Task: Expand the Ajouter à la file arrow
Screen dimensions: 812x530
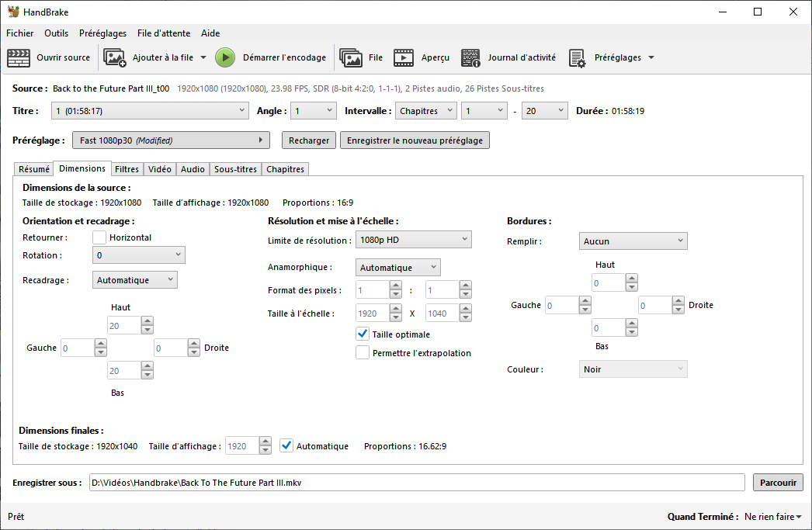Action: (203, 57)
